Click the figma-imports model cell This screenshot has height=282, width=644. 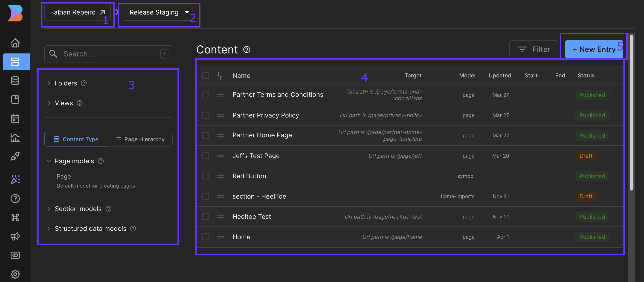pyautogui.click(x=457, y=197)
